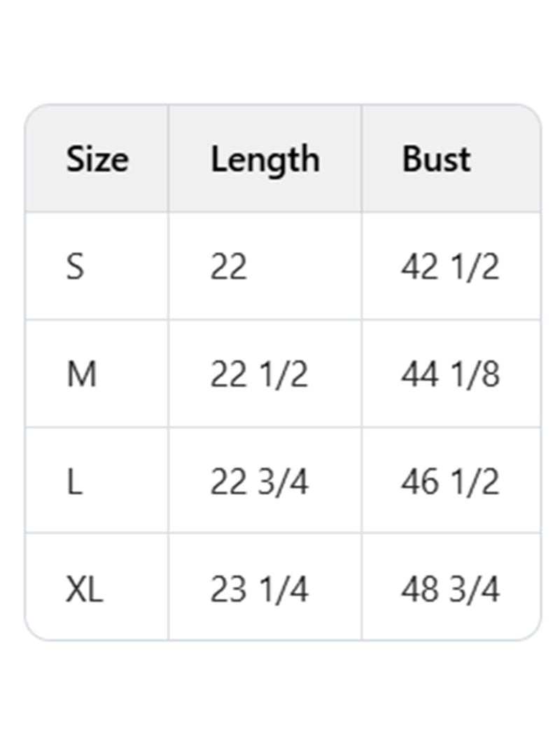Click the 22 1/2 length value

click(x=259, y=374)
